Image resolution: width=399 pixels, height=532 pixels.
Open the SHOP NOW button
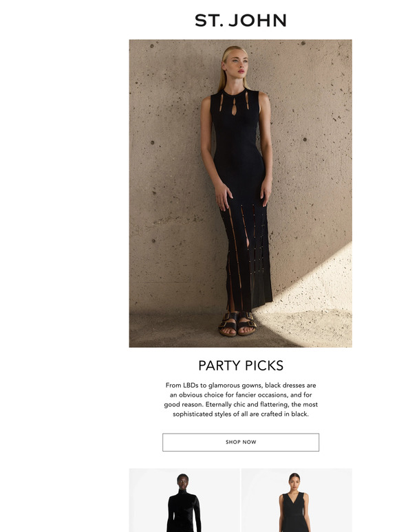point(240,442)
